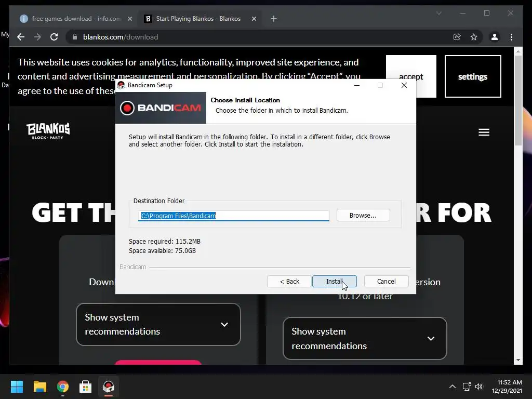This screenshot has height=399, width=532.
Task: Open the Chrome profile menu
Action: tap(495, 37)
